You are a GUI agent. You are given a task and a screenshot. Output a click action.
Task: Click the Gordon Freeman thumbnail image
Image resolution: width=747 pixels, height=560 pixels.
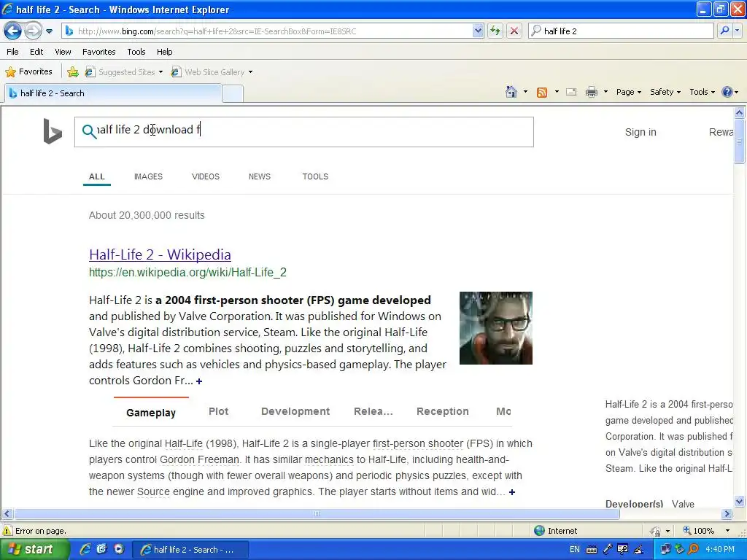coord(496,328)
